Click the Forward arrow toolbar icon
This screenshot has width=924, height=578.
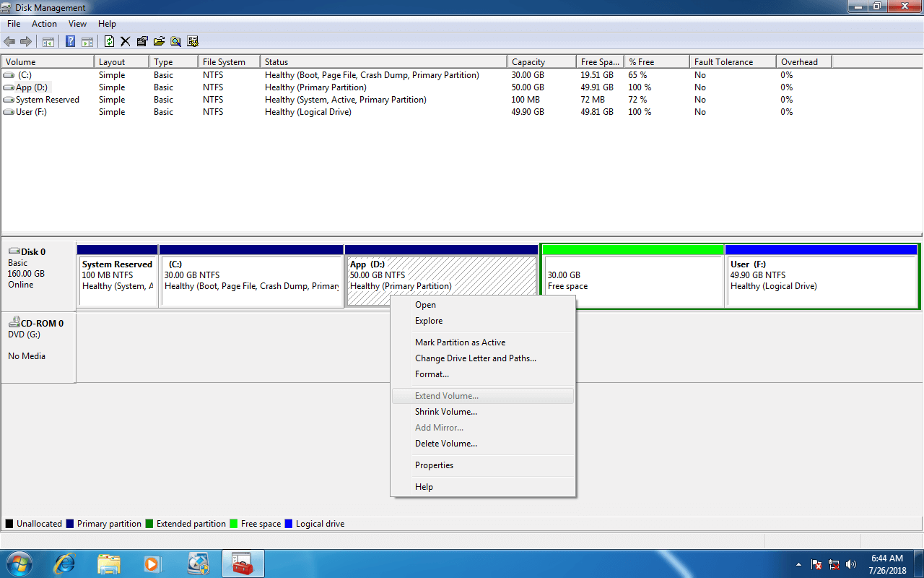[x=26, y=42]
